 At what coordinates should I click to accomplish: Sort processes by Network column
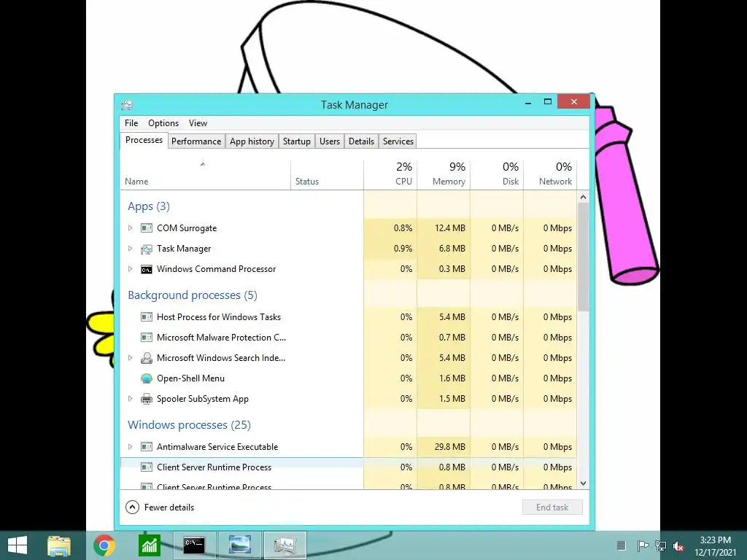pos(550,175)
